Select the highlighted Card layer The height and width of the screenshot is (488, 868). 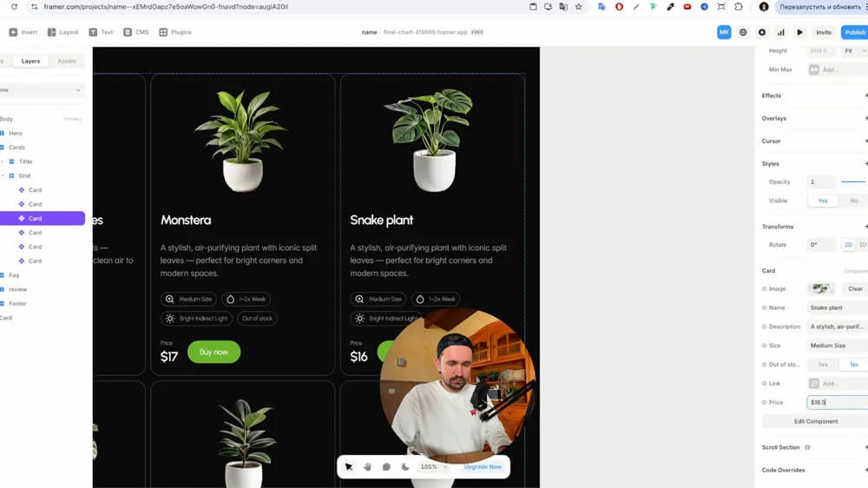point(42,218)
